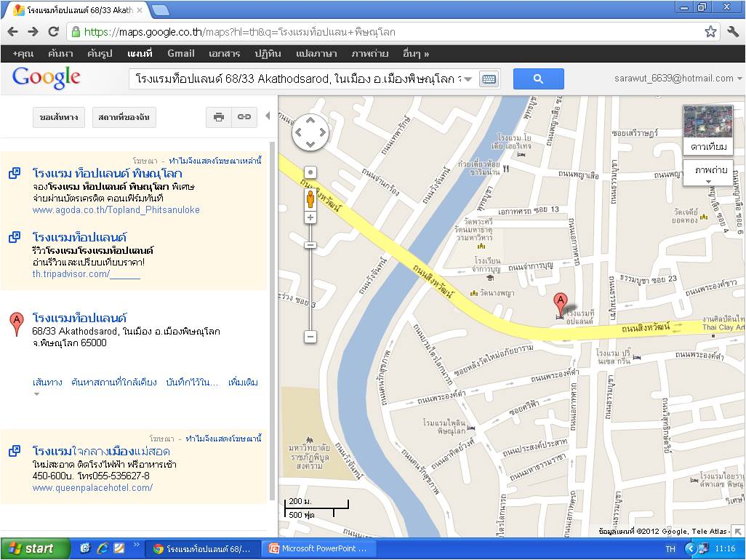Open the account menu sarawut_6639@hotmail.com
The width and height of the screenshot is (746, 560).
click(678, 79)
